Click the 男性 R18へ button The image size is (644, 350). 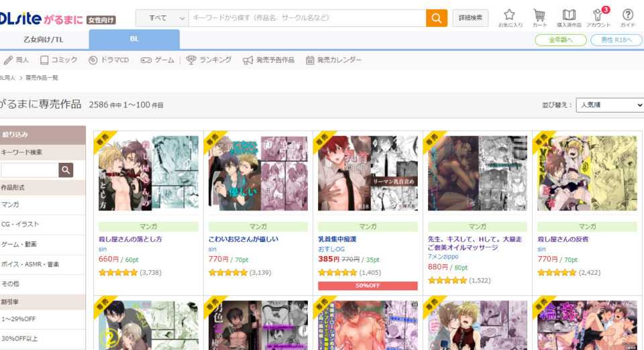pyautogui.click(x=616, y=40)
